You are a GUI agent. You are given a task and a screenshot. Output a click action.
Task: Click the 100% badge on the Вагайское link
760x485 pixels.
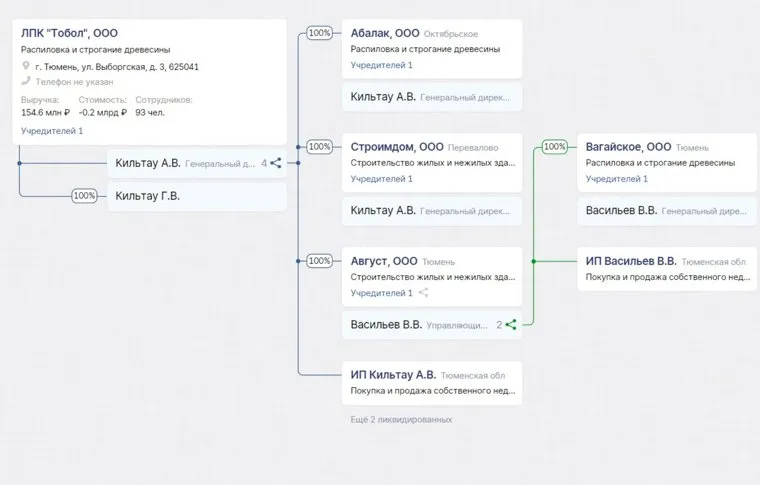click(554, 146)
